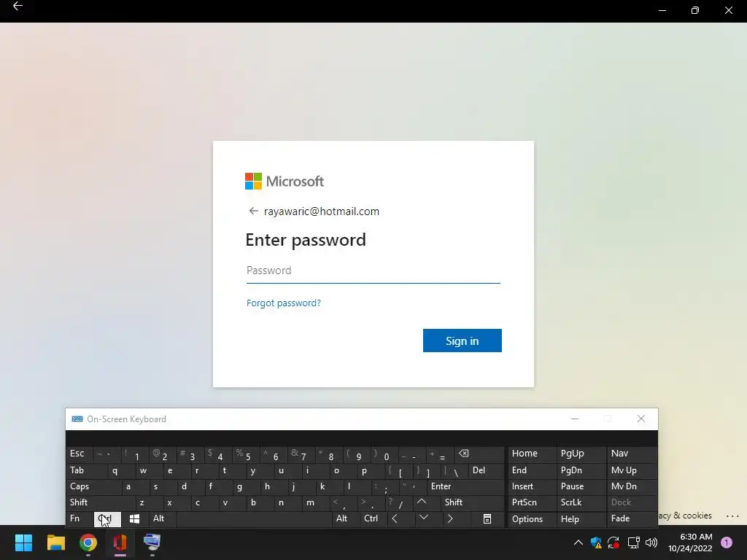
Task: Show hidden tray icons chevron
Action: (x=578, y=542)
